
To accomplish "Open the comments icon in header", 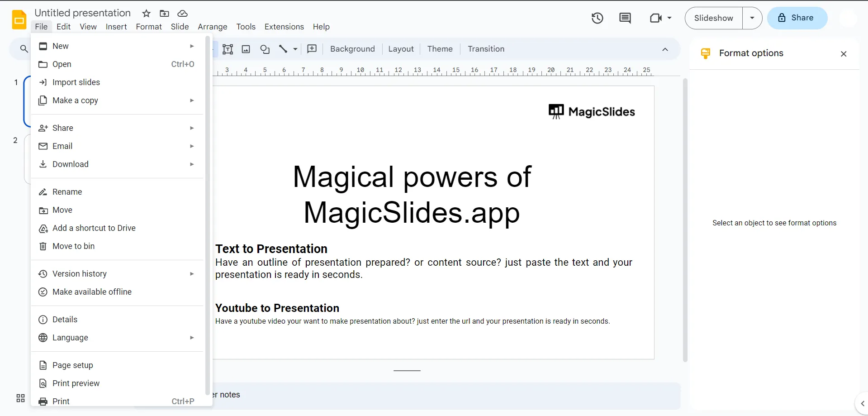I will (625, 18).
